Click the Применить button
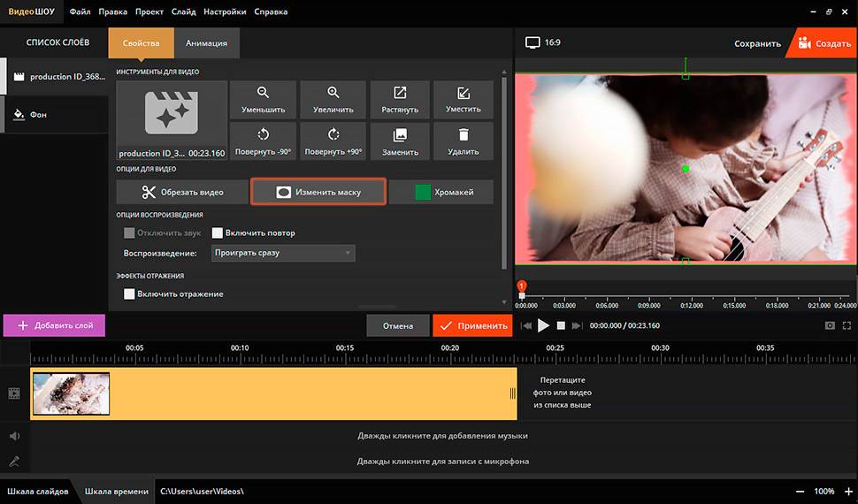The width and height of the screenshot is (858, 504). pos(473,325)
